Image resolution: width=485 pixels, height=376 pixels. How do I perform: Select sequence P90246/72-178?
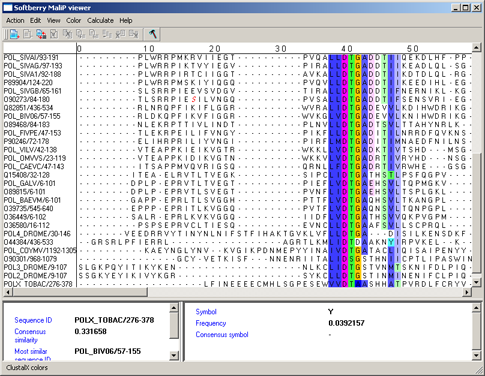(x=26, y=141)
